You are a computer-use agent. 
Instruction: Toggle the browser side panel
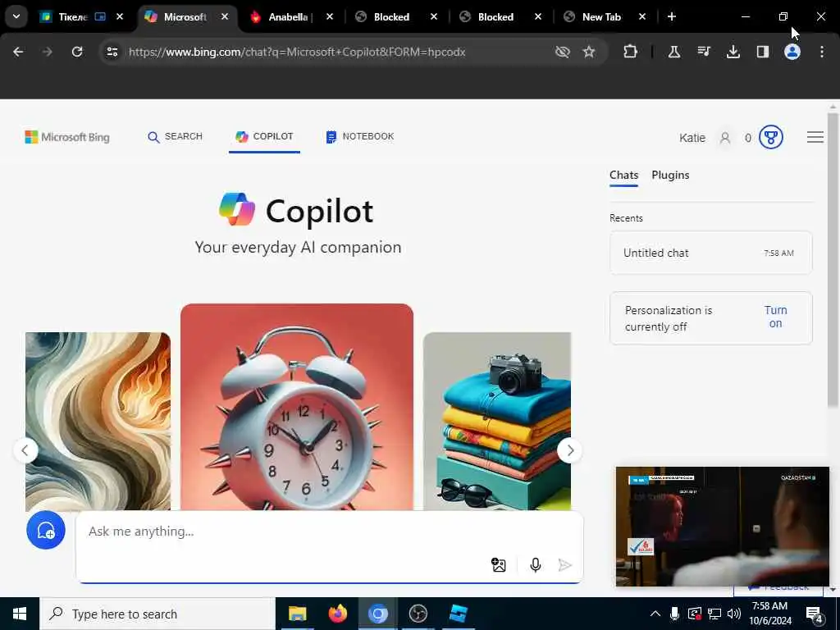pyautogui.click(x=763, y=52)
